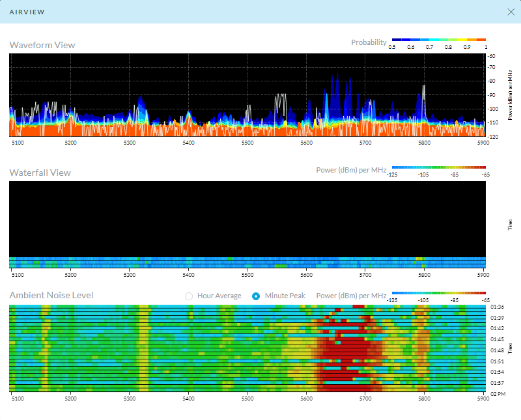Screen dimensions: 521x420
Task: Click the 02 PM time label
Action: pyautogui.click(x=498, y=394)
